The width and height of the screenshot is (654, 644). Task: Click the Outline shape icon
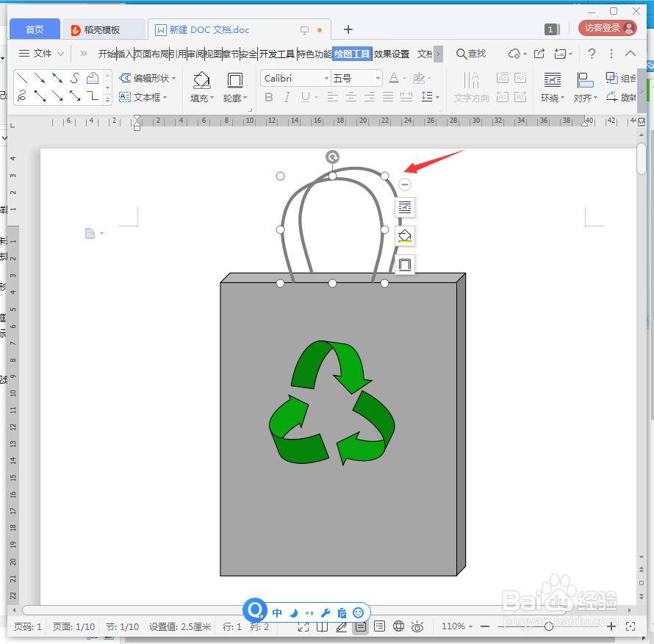[235, 79]
